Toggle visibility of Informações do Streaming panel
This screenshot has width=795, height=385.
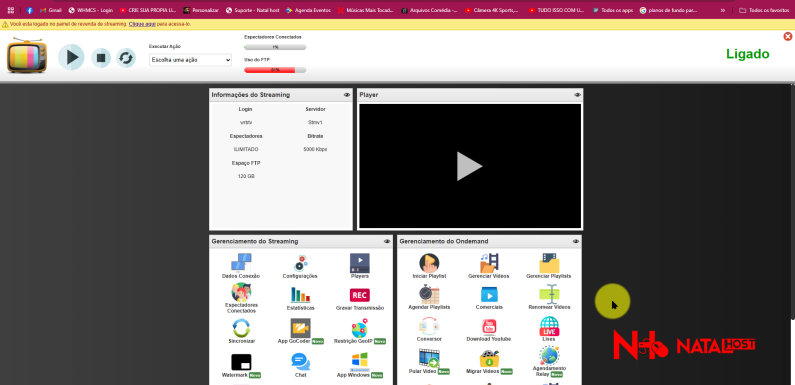(347, 95)
